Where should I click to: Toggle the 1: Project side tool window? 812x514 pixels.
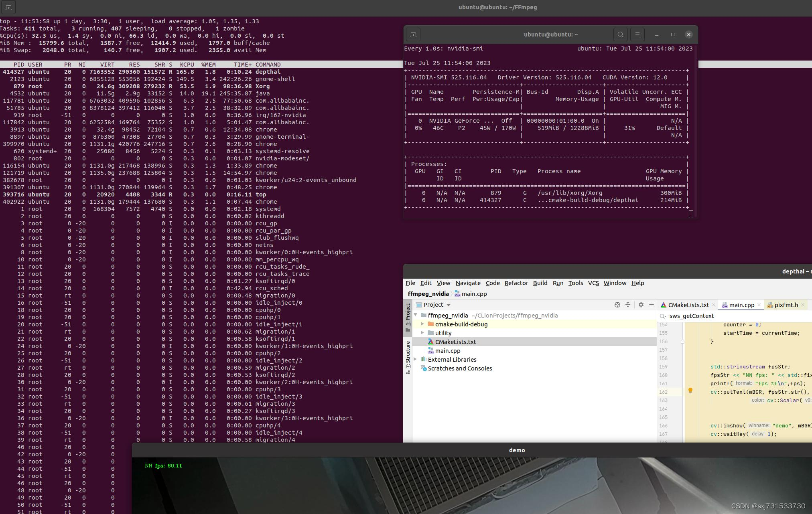[408, 318]
